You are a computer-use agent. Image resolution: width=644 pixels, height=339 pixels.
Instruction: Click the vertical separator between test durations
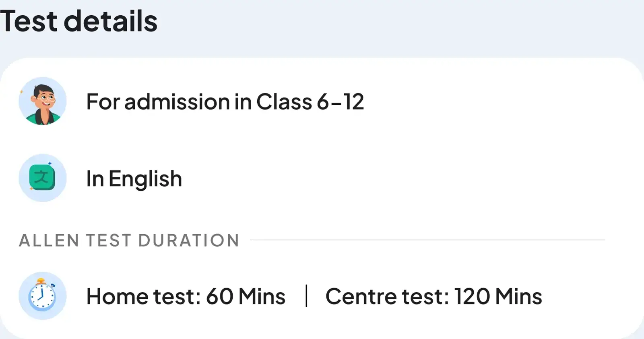point(306,296)
